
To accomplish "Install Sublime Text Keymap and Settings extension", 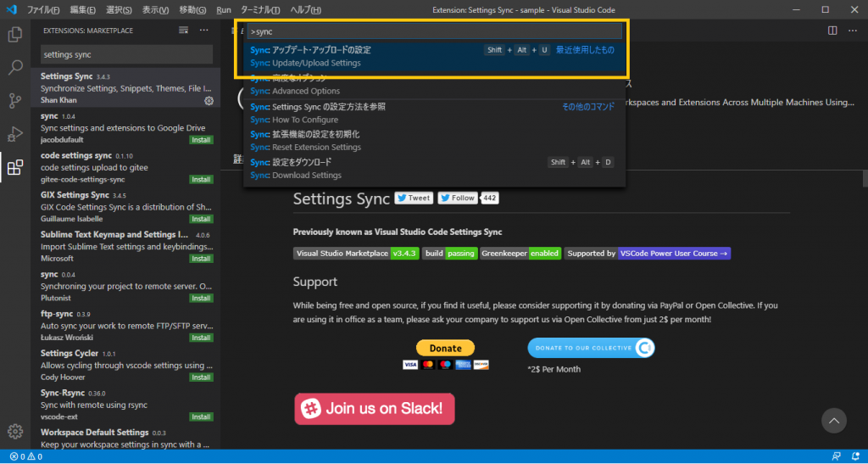I will pyautogui.click(x=201, y=259).
